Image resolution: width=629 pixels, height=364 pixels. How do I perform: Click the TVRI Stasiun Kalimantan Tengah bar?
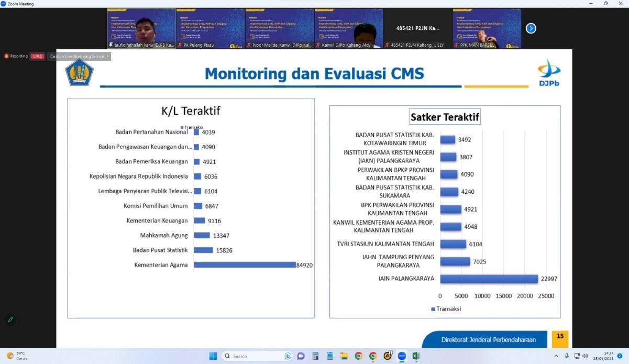point(453,244)
